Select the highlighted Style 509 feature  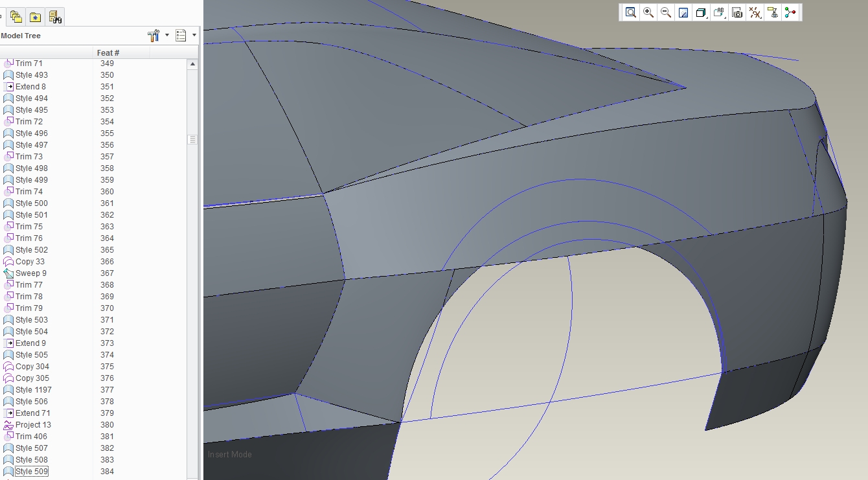[x=32, y=472]
